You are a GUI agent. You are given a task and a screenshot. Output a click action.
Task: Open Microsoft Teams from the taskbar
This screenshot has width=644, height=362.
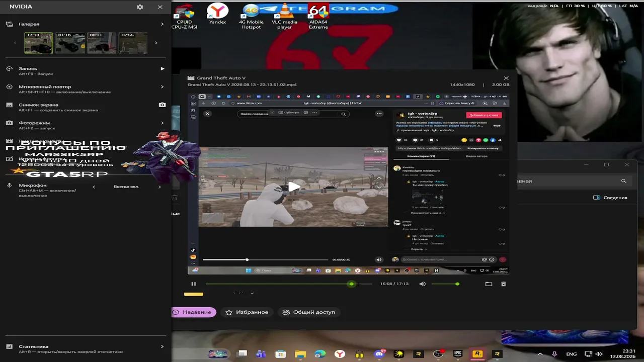261,354
